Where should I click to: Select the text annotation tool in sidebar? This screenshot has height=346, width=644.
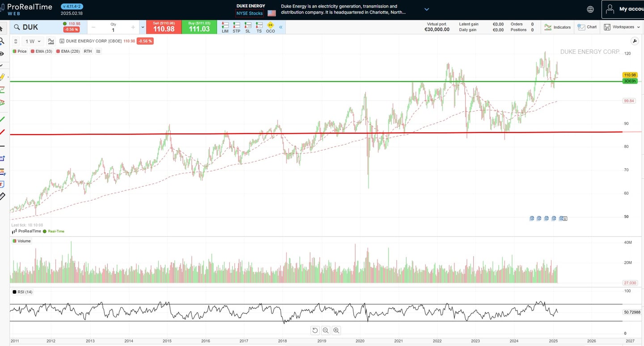point(4,184)
